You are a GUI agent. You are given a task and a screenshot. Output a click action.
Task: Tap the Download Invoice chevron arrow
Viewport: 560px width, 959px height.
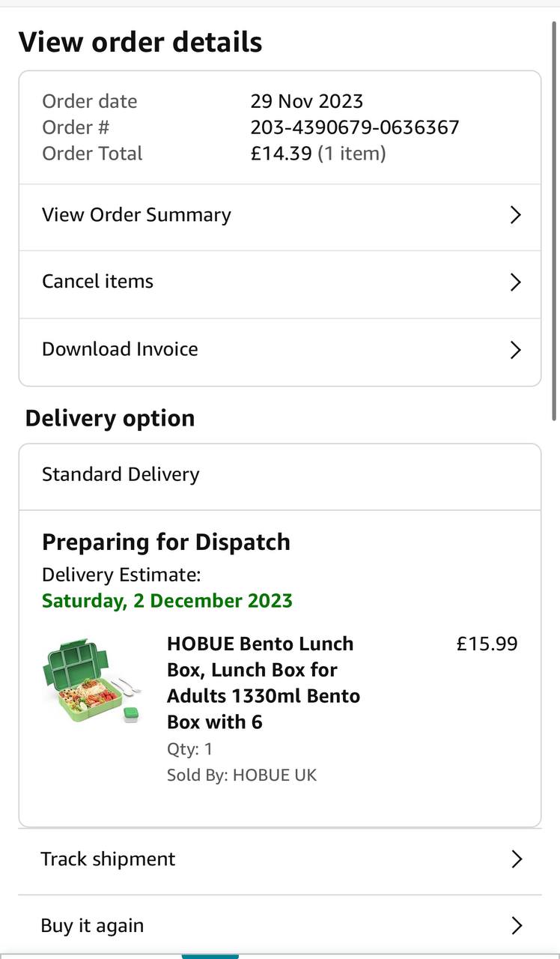[x=515, y=350]
